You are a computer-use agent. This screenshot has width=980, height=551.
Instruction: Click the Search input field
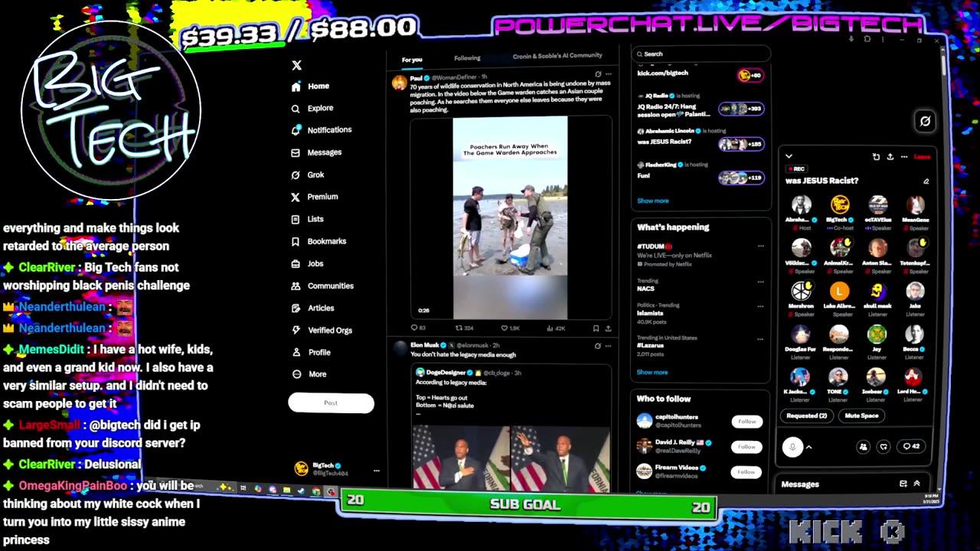pos(701,54)
